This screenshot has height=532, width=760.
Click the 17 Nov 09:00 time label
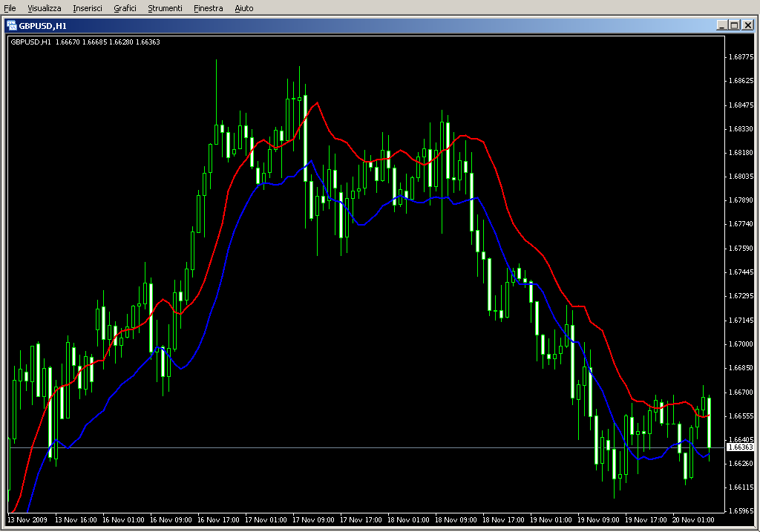313,520
